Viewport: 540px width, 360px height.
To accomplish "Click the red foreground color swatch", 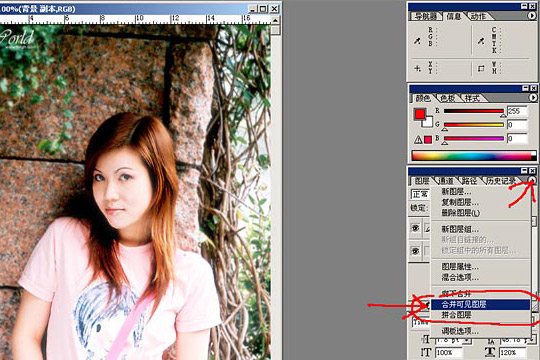I will [x=419, y=114].
